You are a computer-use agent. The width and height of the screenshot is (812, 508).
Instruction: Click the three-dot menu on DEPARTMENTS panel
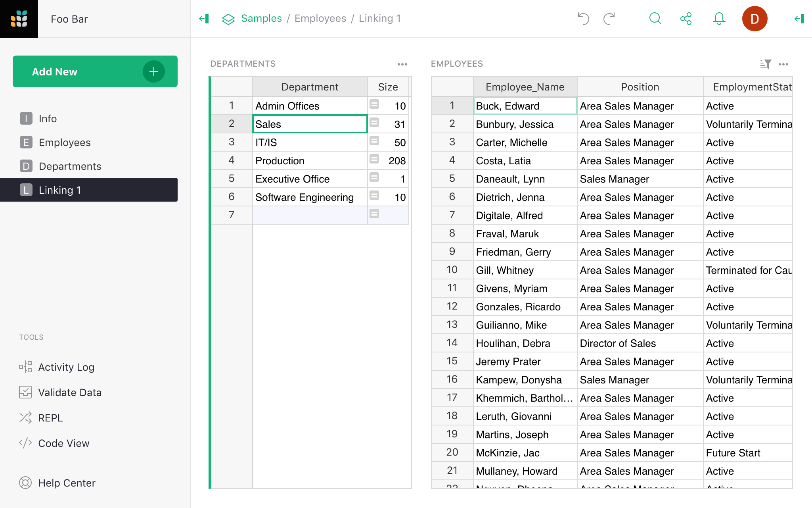tap(402, 63)
